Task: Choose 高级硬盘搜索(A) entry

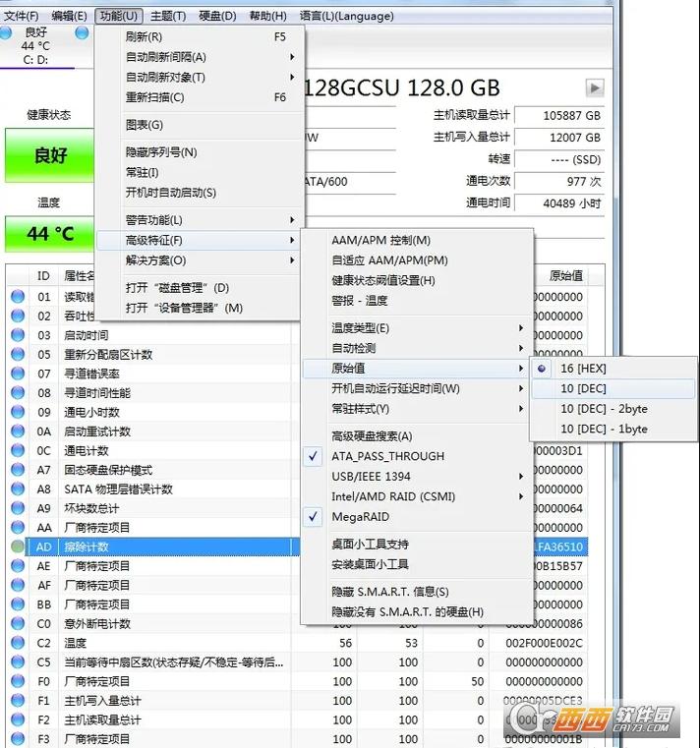Action: (x=417, y=436)
